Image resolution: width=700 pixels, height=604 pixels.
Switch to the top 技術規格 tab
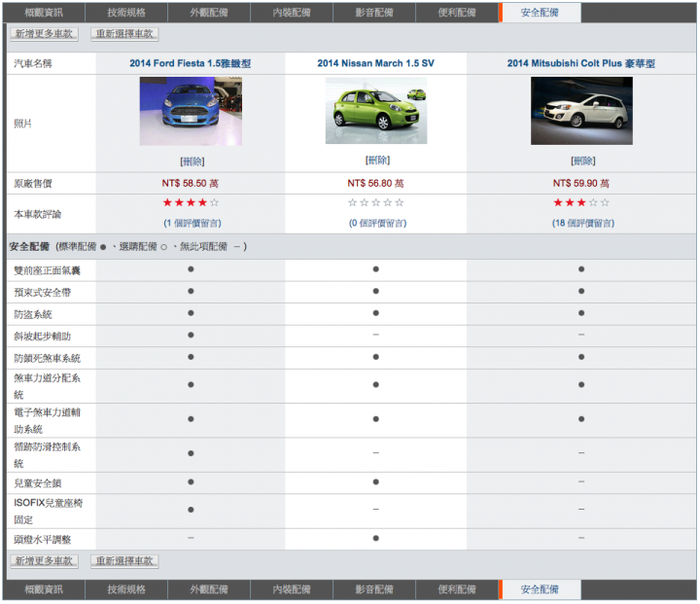point(126,13)
